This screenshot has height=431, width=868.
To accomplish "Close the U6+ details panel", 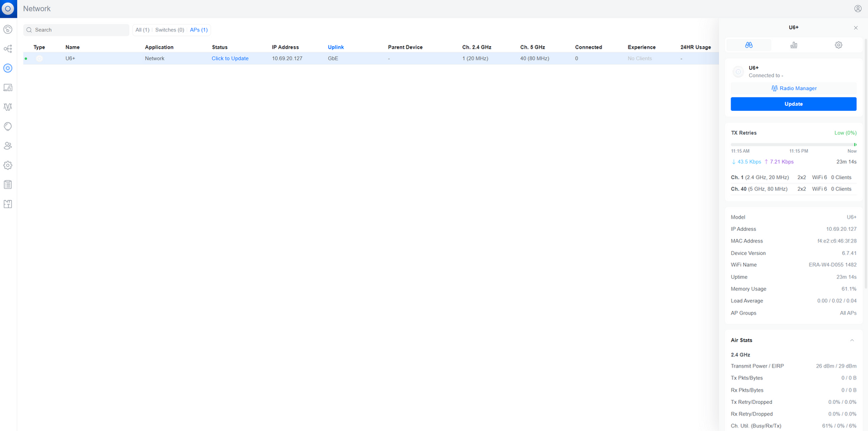I will click(856, 28).
